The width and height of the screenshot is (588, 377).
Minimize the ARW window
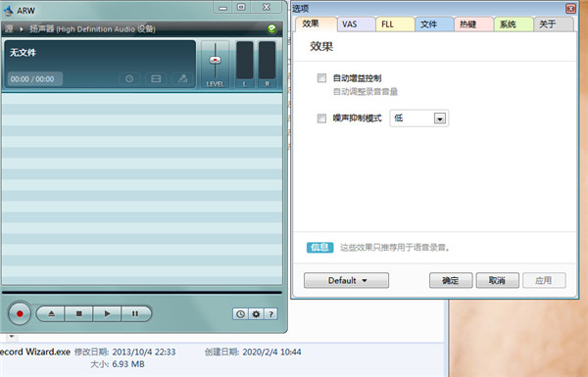[223, 8]
